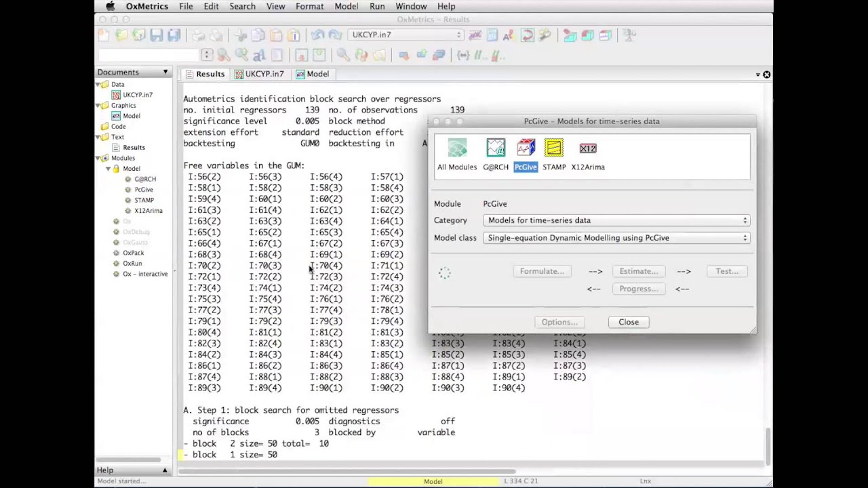Open the Window menu

[411, 6]
